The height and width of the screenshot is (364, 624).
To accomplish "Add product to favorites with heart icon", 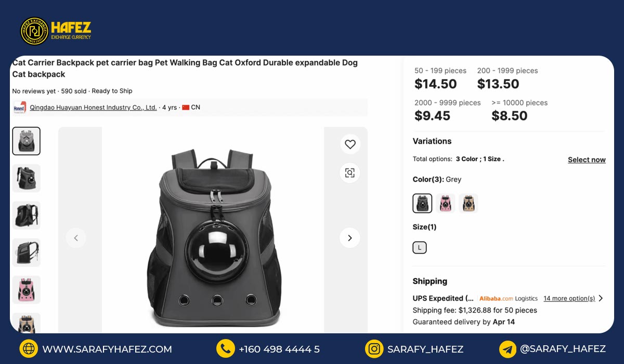I will point(350,144).
